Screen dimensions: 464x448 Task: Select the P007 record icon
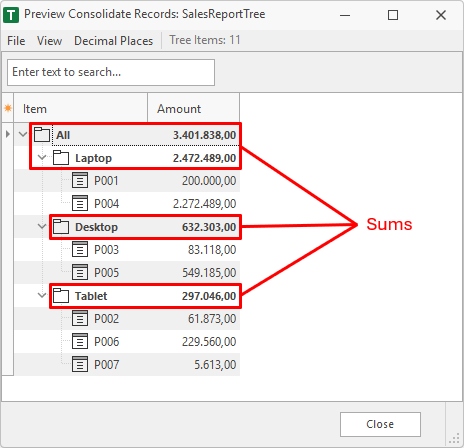tap(80, 364)
